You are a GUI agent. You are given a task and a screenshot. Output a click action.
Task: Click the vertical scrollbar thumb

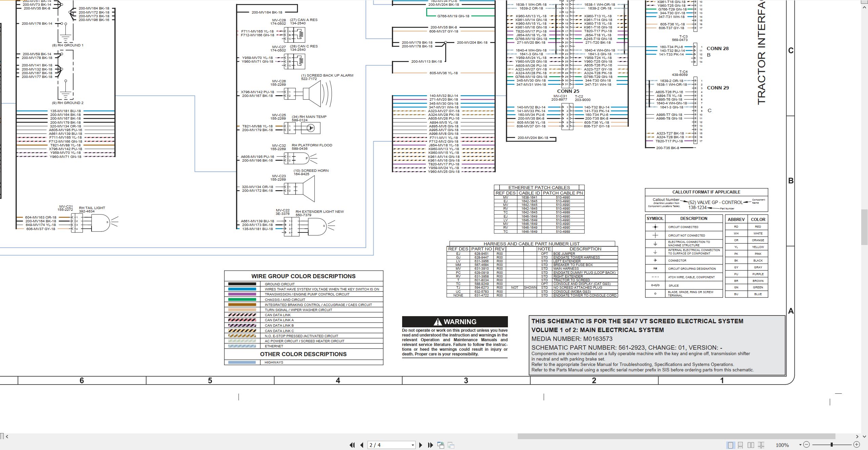coord(865,227)
